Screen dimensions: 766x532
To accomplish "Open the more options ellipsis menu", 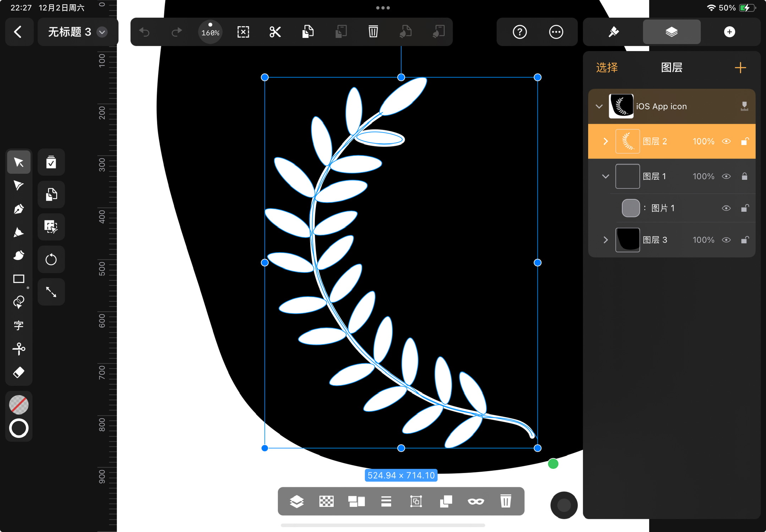I will 556,32.
